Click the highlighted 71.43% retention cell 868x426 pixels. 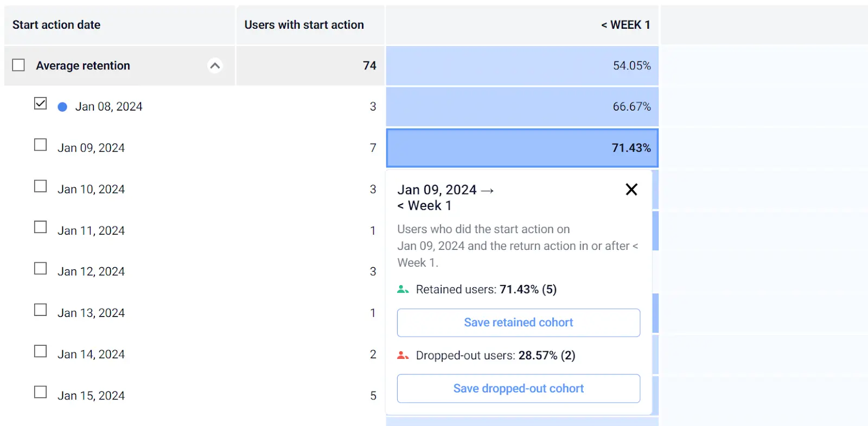point(522,148)
